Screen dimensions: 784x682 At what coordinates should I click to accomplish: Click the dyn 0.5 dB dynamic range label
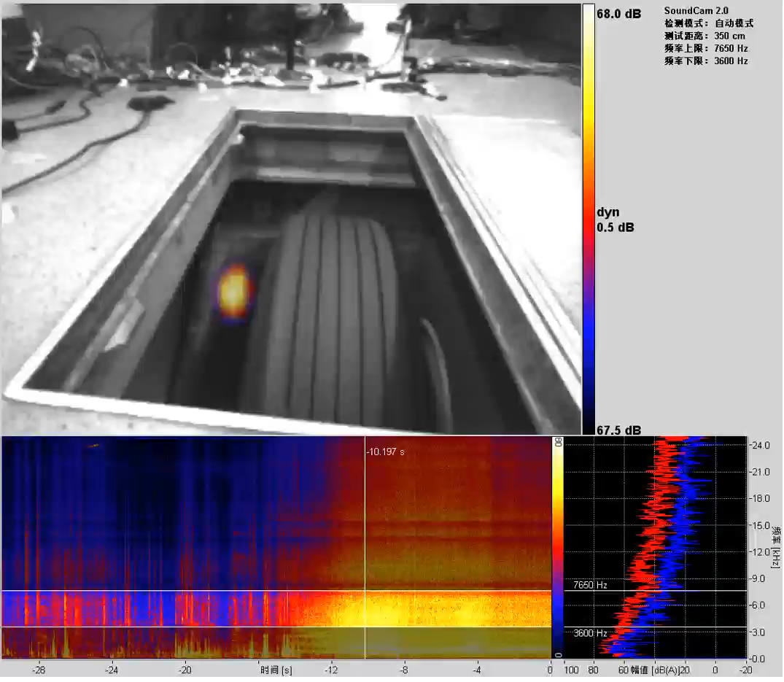[615, 220]
